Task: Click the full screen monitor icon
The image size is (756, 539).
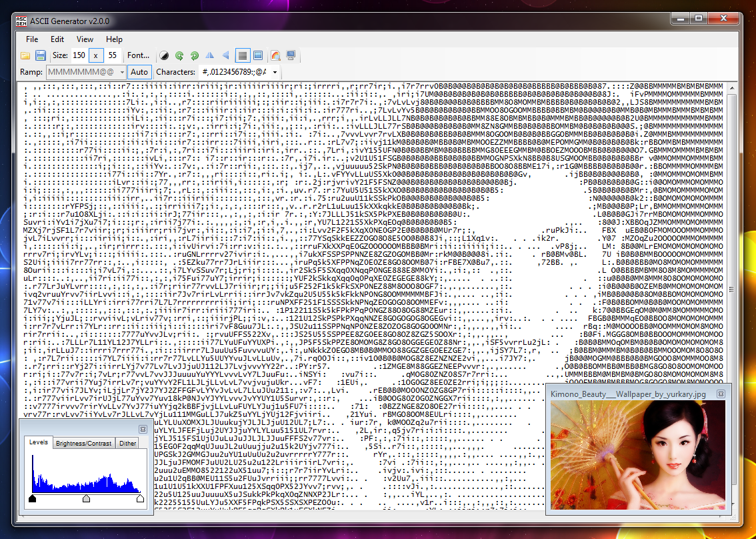Action: [291, 55]
